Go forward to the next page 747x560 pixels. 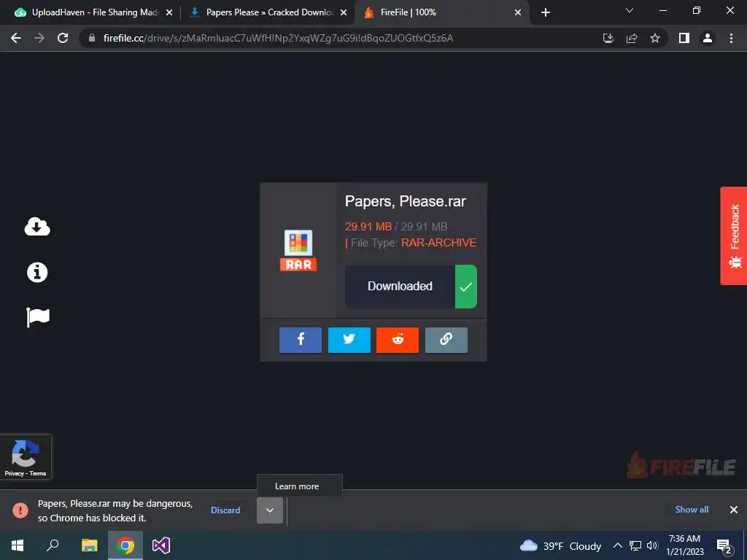[x=39, y=38]
